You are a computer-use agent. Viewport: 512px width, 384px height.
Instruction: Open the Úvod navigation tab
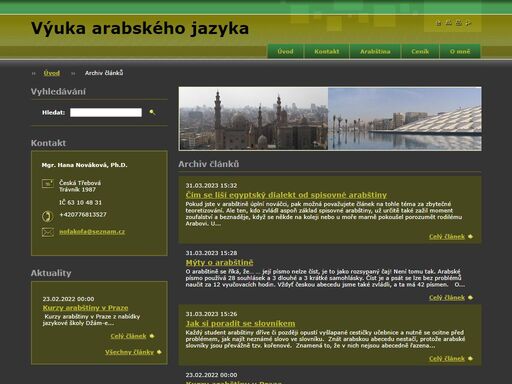286,51
